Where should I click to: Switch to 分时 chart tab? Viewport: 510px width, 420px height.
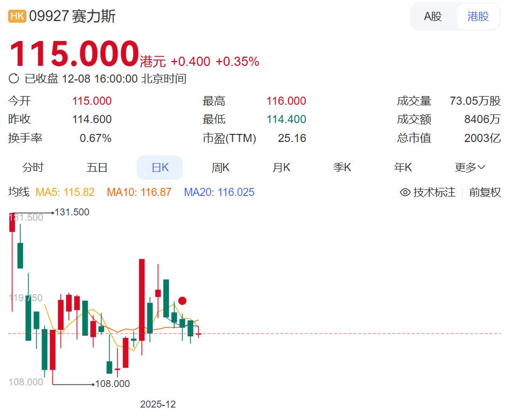pyautogui.click(x=33, y=167)
